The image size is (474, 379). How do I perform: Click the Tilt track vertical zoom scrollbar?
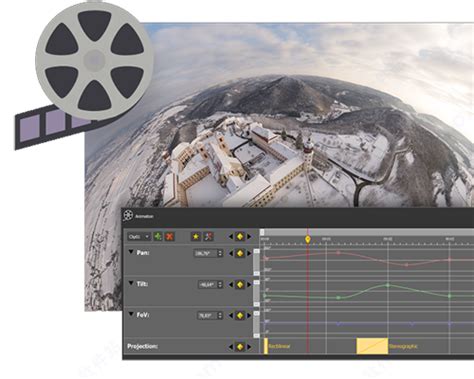(256, 293)
